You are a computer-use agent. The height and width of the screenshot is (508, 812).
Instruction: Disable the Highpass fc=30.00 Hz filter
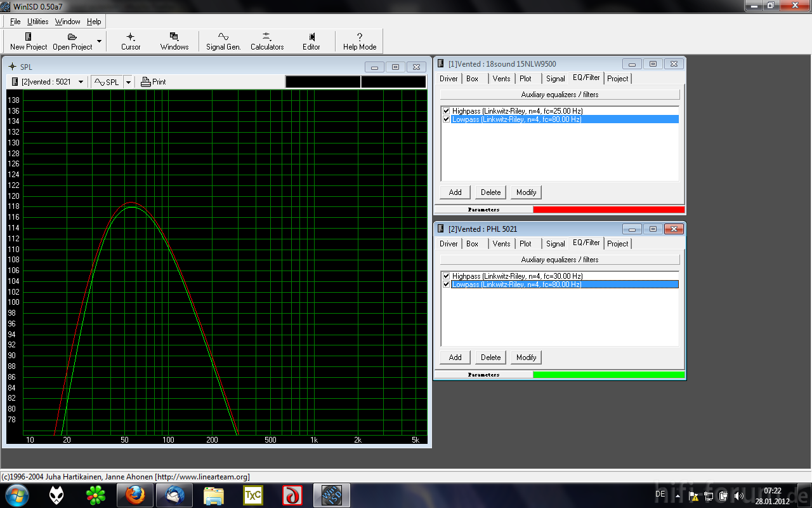tap(447, 276)
